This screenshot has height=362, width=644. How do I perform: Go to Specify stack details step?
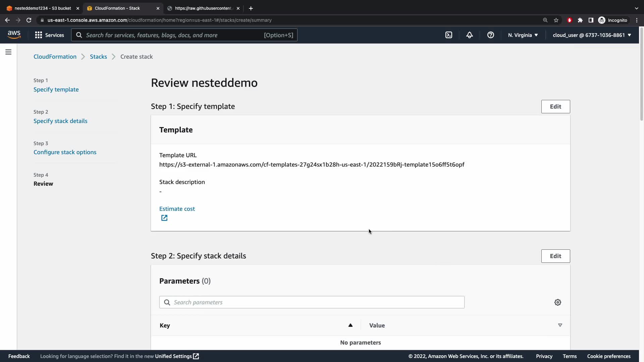[x=60, y=121]
